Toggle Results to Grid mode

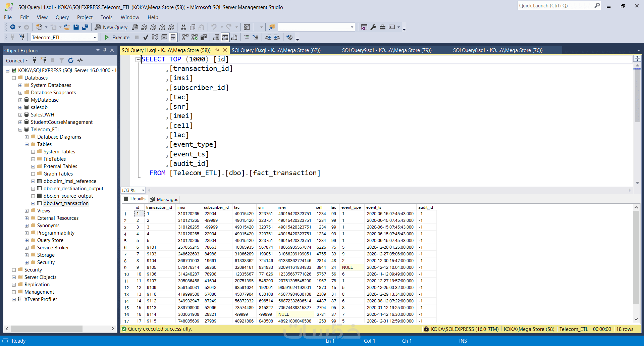coord(225,37)
